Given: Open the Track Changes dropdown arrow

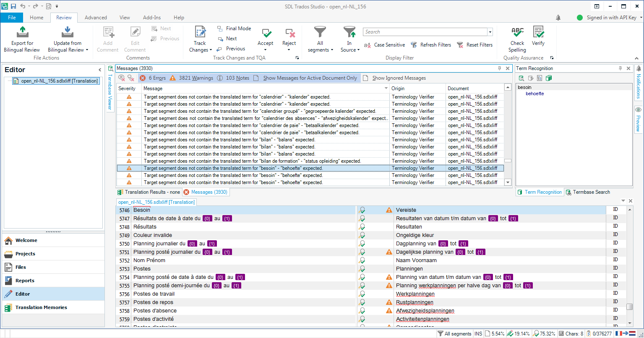Looking at the screenshot, I should click(211, 50).
